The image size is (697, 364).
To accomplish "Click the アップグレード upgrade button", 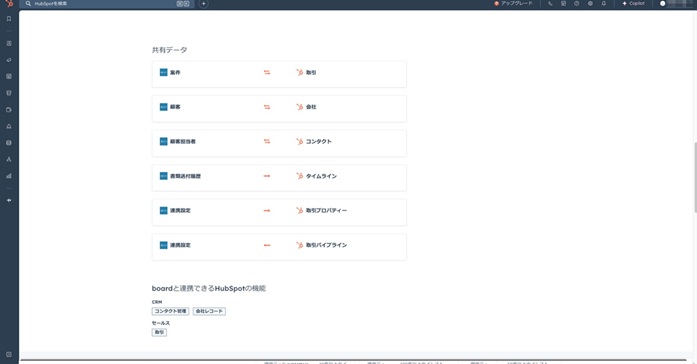I will pos(513,4).
